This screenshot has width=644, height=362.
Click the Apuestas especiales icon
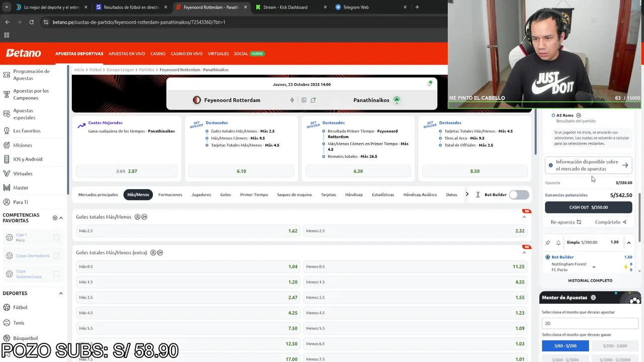click(7, 114)
